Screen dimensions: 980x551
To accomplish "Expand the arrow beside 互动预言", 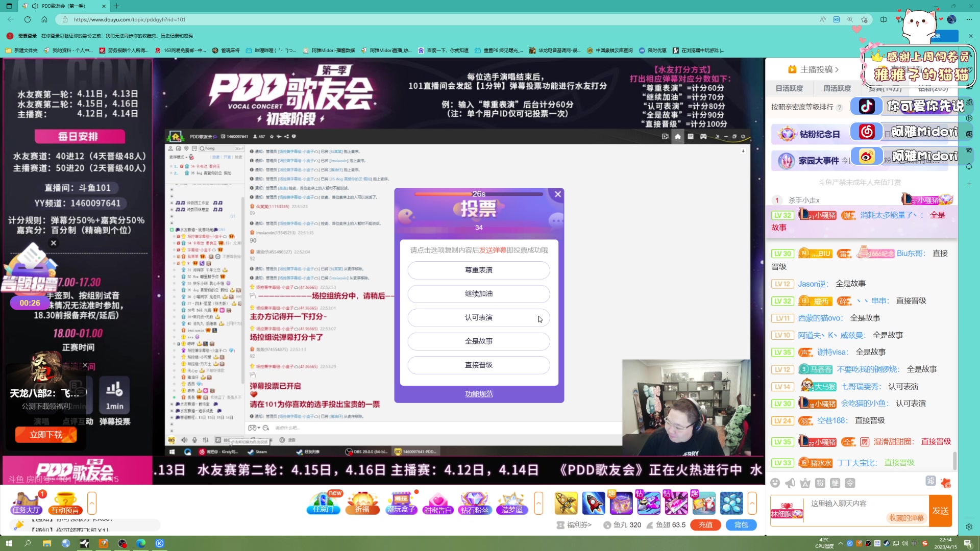I will (92, 503).
